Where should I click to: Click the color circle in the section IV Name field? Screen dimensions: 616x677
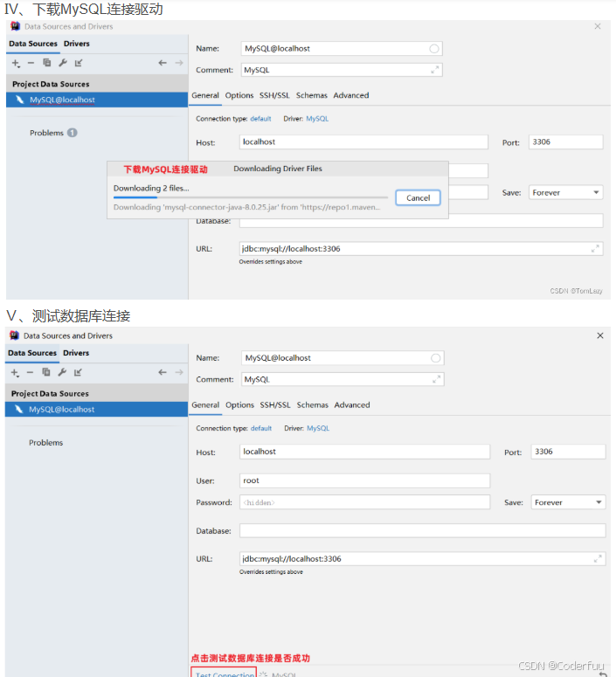(434, 49)
